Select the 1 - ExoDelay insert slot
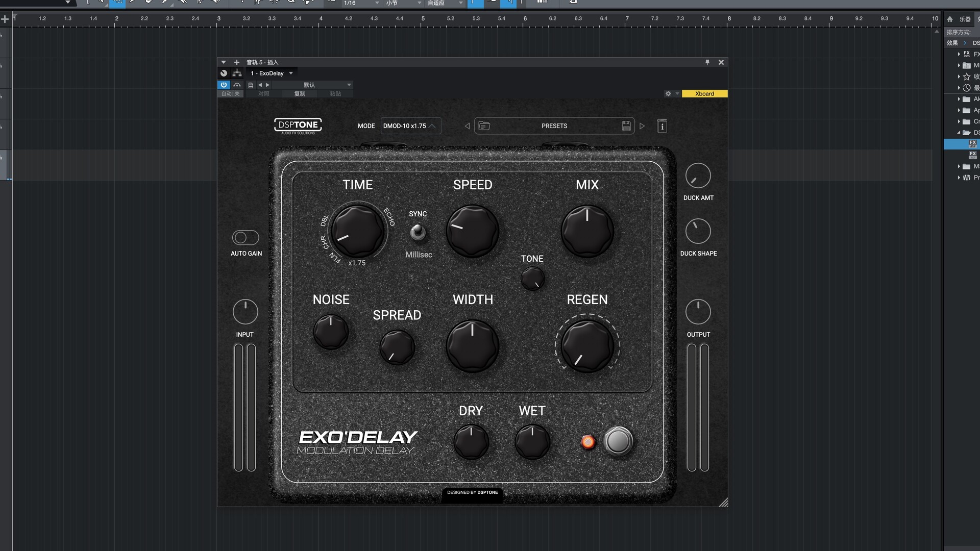 pos(267,73)
